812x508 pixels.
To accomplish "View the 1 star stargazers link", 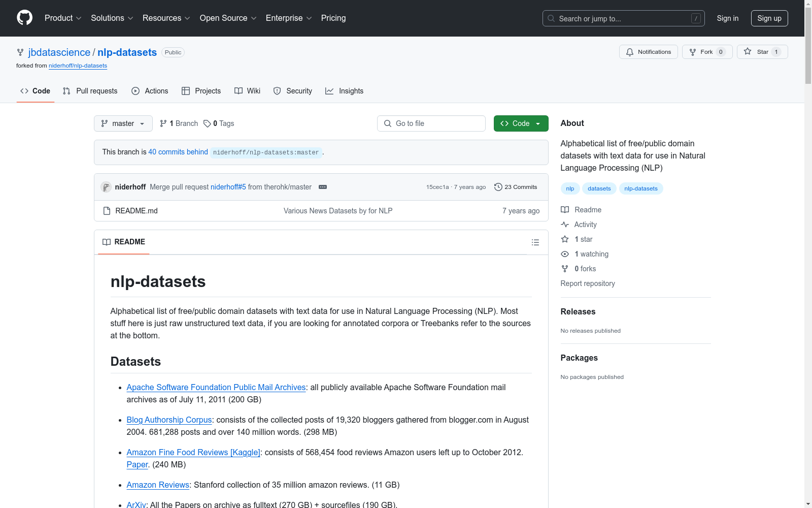I will click(x=577, y=239).
